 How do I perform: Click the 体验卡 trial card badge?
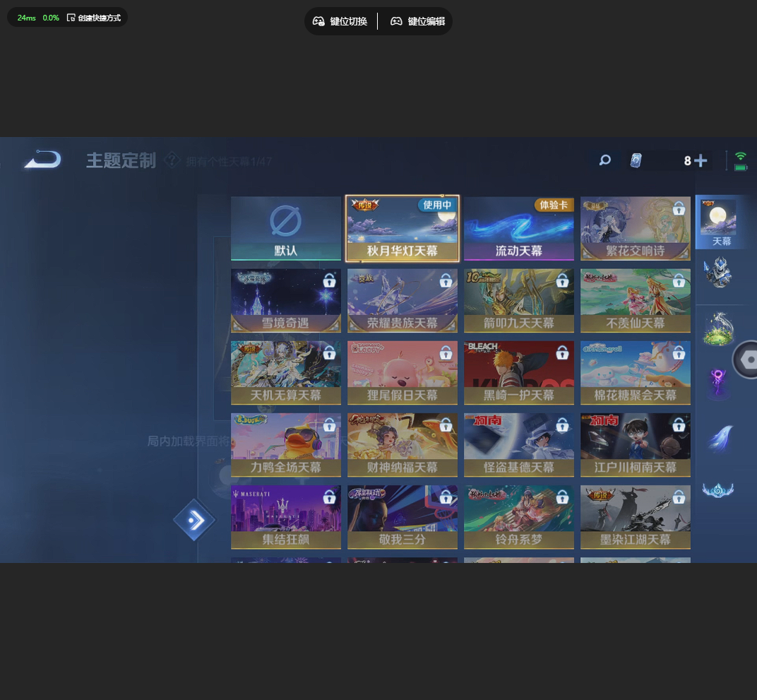pos(554,205)
